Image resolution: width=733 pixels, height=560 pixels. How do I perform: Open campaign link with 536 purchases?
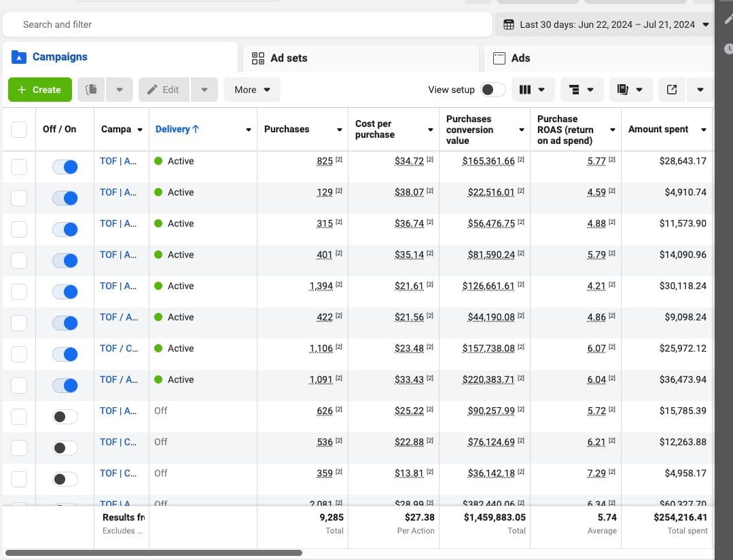(x=118, y=443)
